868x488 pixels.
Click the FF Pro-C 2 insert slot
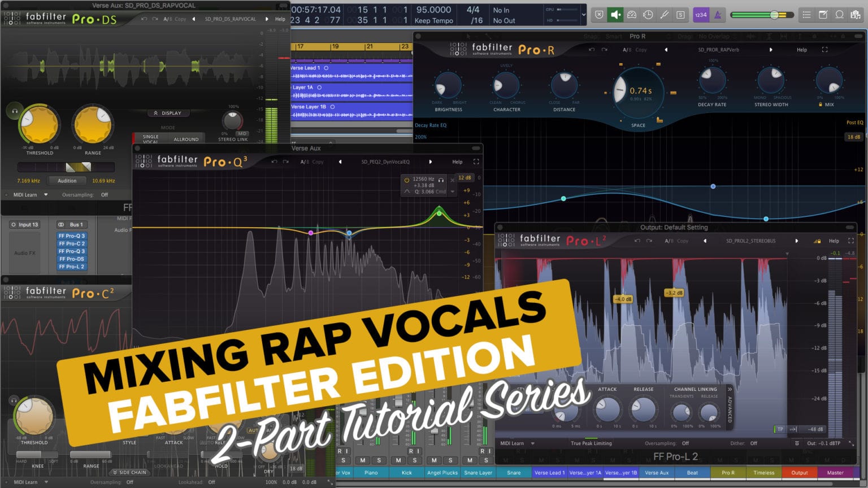point(72,243)
